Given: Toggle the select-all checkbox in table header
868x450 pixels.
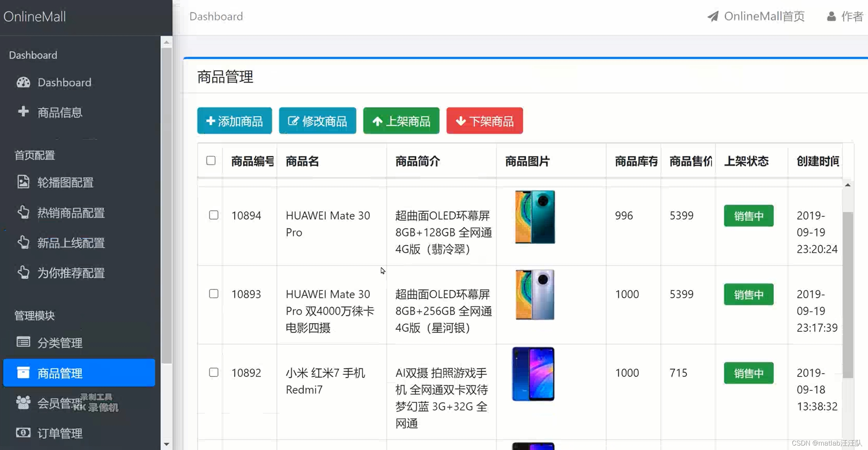Looking at the screenshot, I should (211, 160).
